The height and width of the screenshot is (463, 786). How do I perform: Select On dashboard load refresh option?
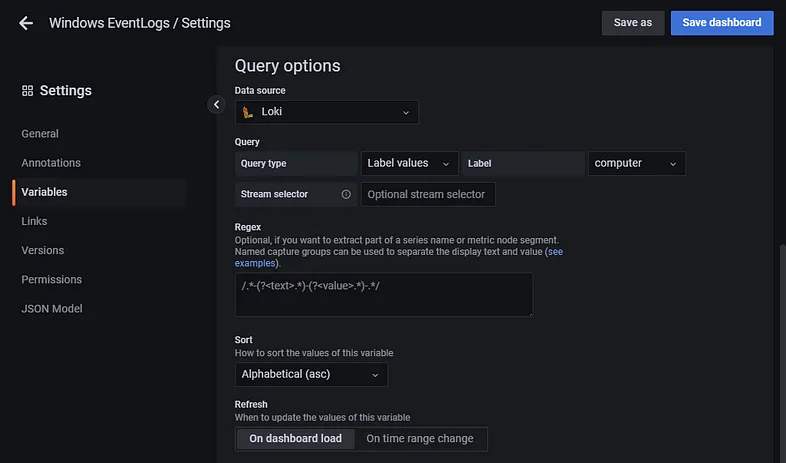295,438
